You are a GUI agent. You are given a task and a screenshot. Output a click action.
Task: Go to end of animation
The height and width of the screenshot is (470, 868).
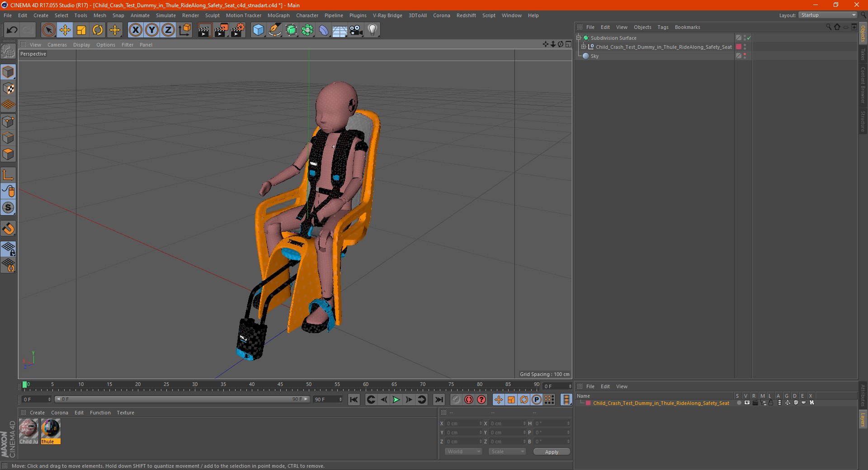point(439,399)
